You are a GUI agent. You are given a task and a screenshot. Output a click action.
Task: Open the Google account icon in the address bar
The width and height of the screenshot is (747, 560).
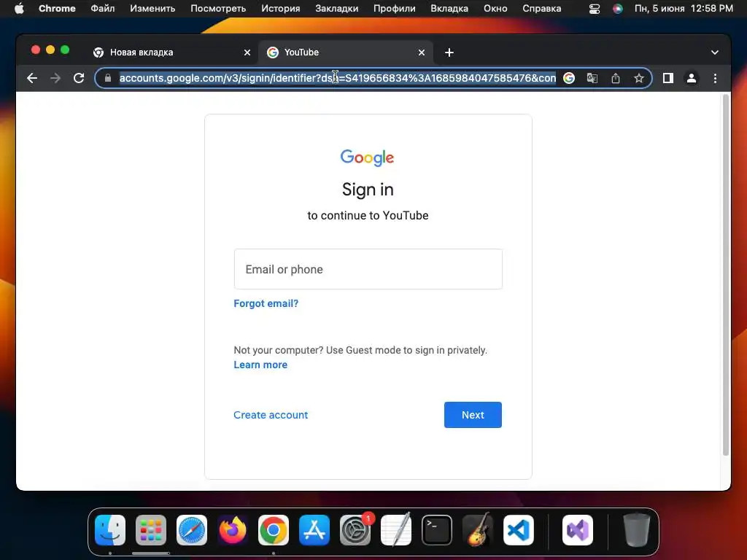[569, 78]
